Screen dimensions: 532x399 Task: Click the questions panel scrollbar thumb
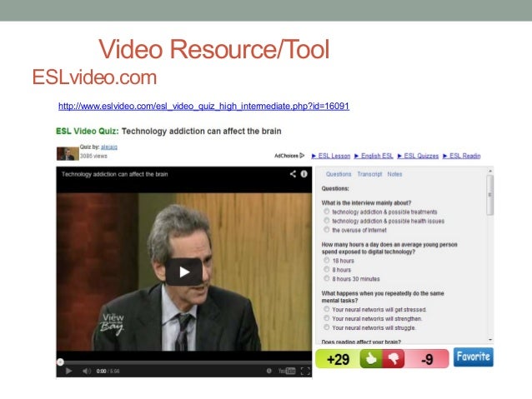coord(490,195)
